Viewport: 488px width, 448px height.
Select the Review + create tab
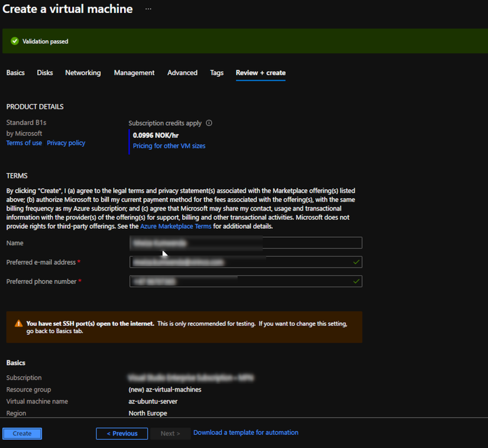coord(260,73)
